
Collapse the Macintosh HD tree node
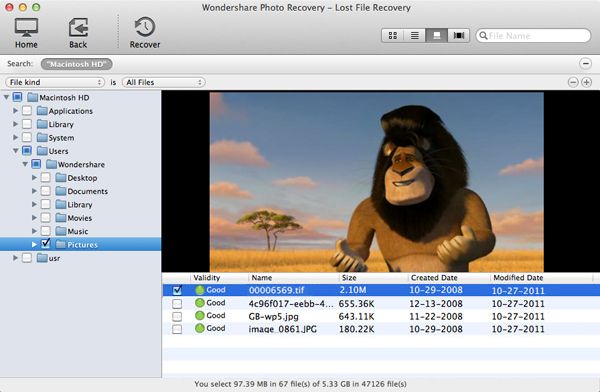click(6, 97)
